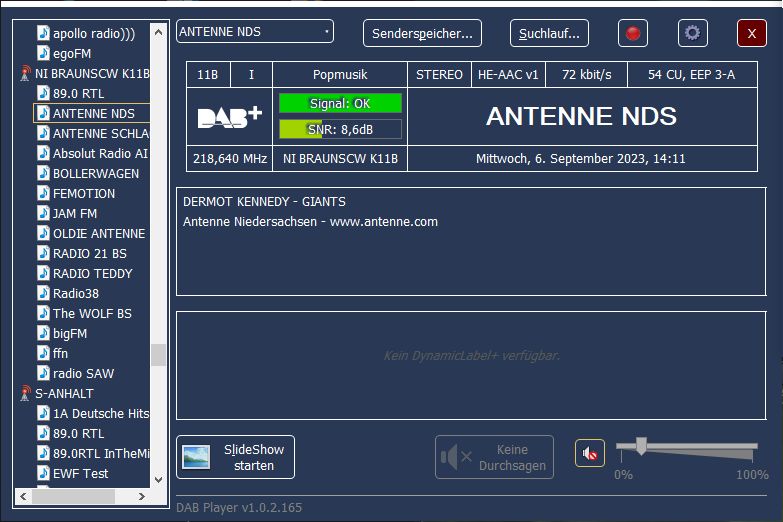Image resolution: width=783 pixels, height=522 pixels.
Task: Select ANTENNE NDS in the station list
Action: tap(94, 113)
